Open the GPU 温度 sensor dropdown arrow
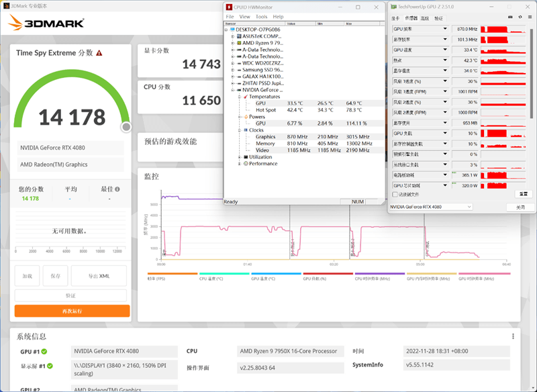 point(445,50)
